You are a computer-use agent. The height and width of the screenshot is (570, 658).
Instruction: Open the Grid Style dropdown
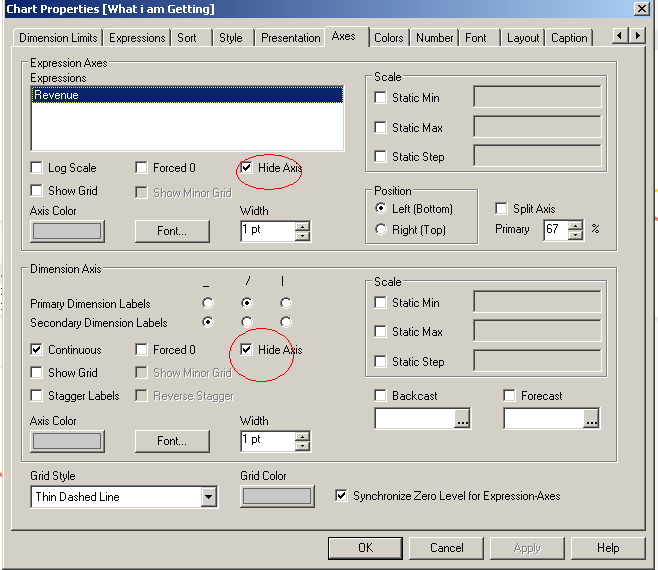tap(209, 497)
